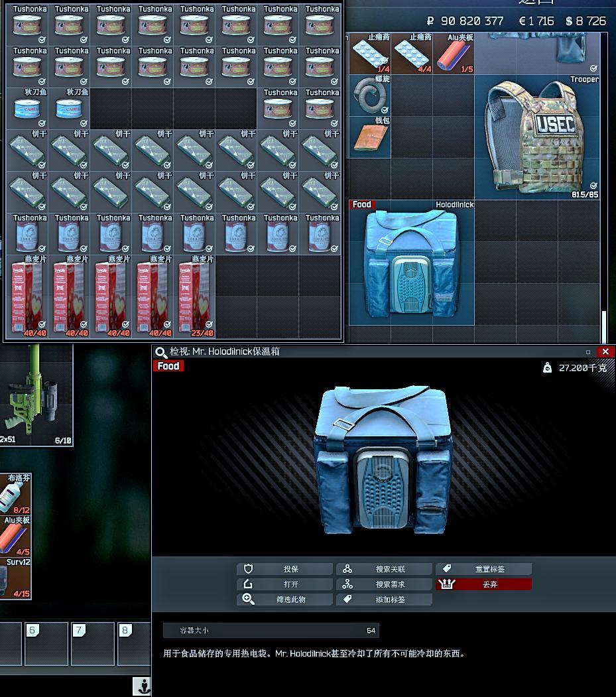This screenshot has width=616, height=697.
Task: Select the 螺旋 corrugated hose item
Action: click(x=370, y=95)
